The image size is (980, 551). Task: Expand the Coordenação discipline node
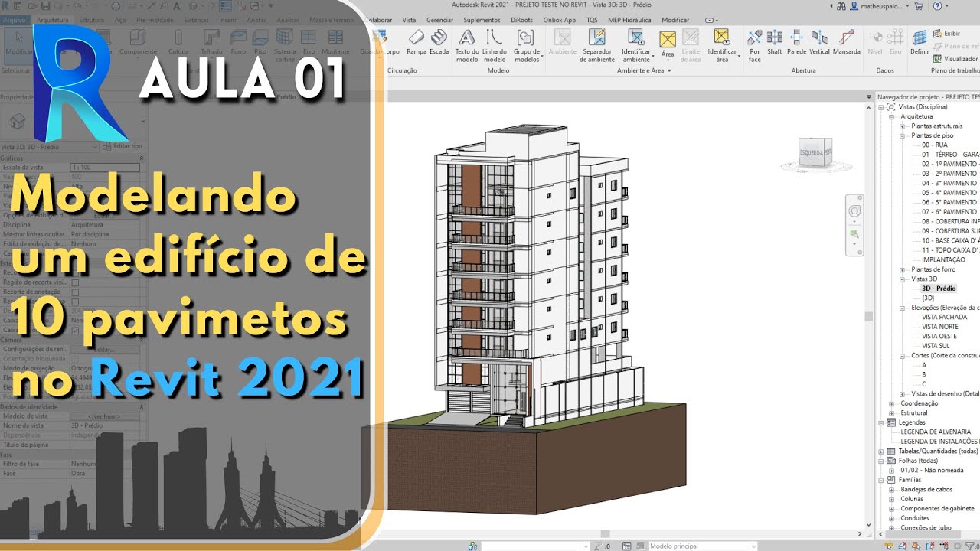tap(891, 403)
